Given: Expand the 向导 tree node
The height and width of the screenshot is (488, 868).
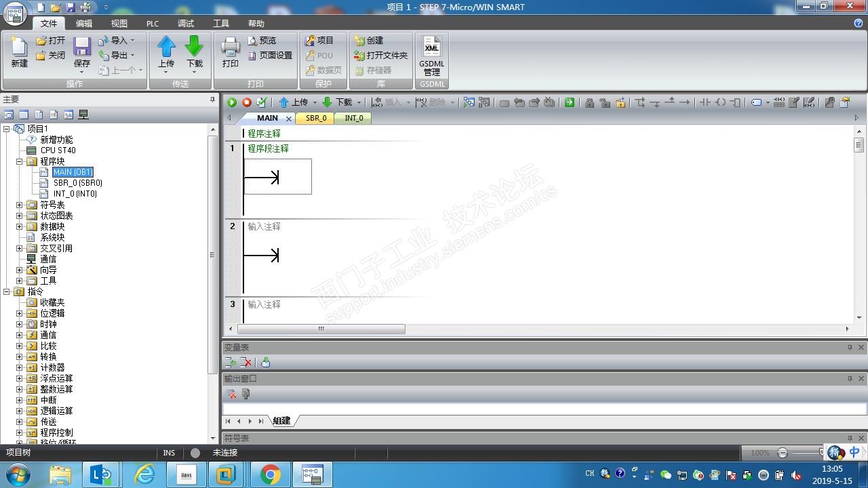Looking at the screenshot, I should 20,270.
